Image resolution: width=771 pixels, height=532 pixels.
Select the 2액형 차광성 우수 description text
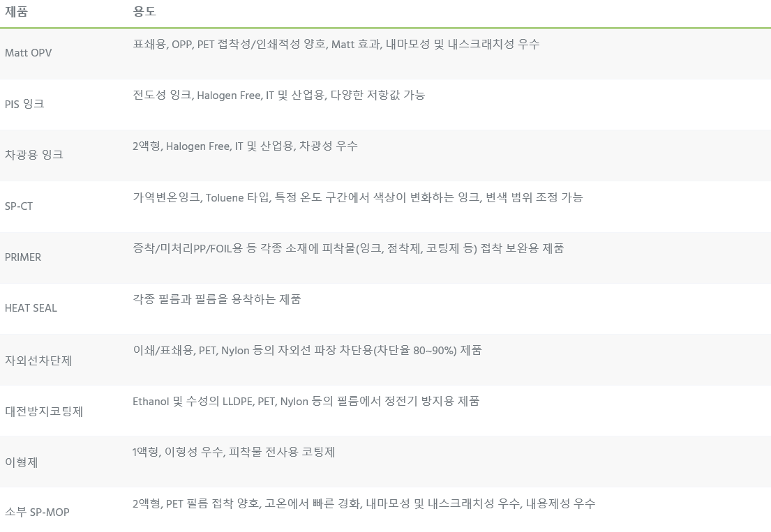click(245, 146)
